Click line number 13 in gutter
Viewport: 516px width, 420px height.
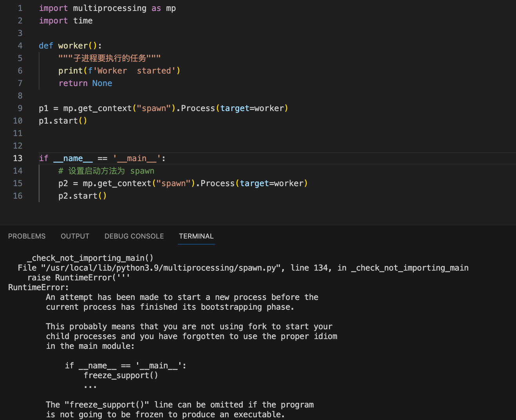[18, 158]
